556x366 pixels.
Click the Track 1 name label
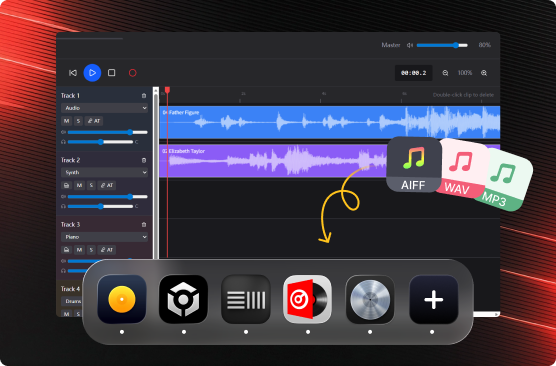(70, 96)
